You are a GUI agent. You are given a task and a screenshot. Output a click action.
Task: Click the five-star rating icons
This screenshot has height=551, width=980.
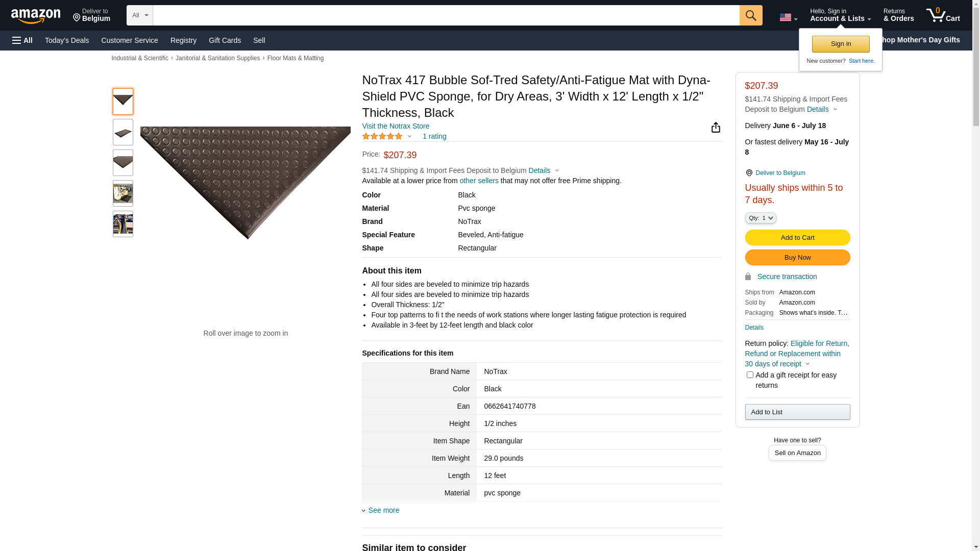click(x=382, y=136)
